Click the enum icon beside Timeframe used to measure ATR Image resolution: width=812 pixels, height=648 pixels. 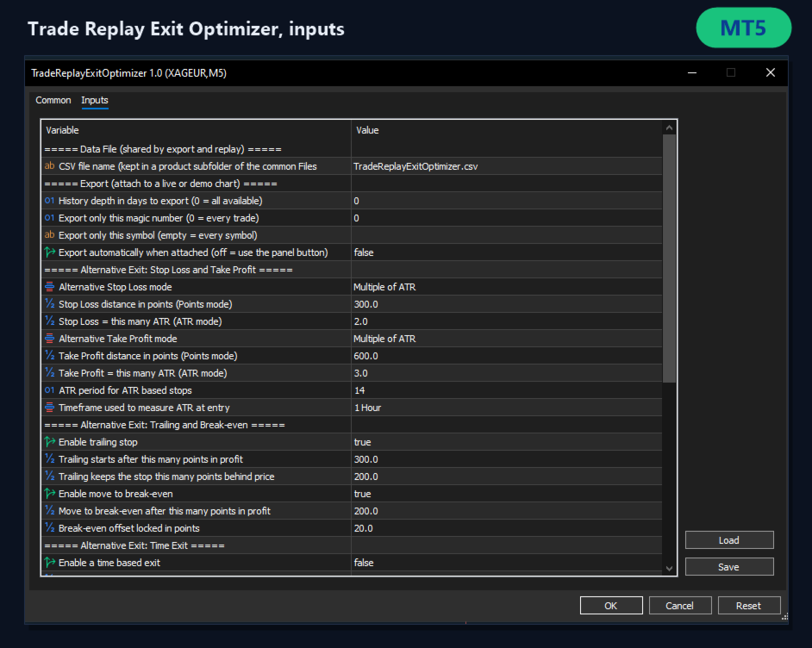(50, 408)
